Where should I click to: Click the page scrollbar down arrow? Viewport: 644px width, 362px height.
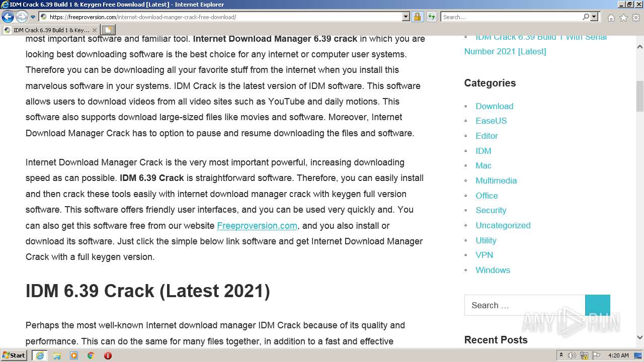639,338
